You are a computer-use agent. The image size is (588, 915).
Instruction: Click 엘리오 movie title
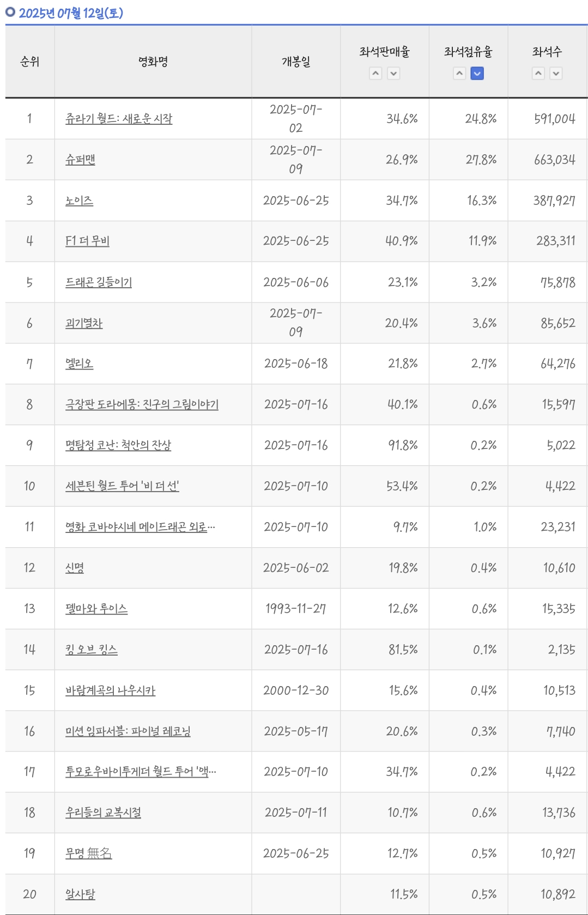pos(79,363)
